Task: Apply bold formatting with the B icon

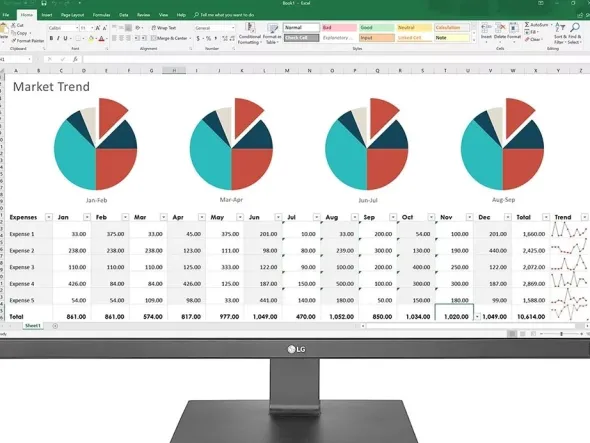Action: [52, 38]
